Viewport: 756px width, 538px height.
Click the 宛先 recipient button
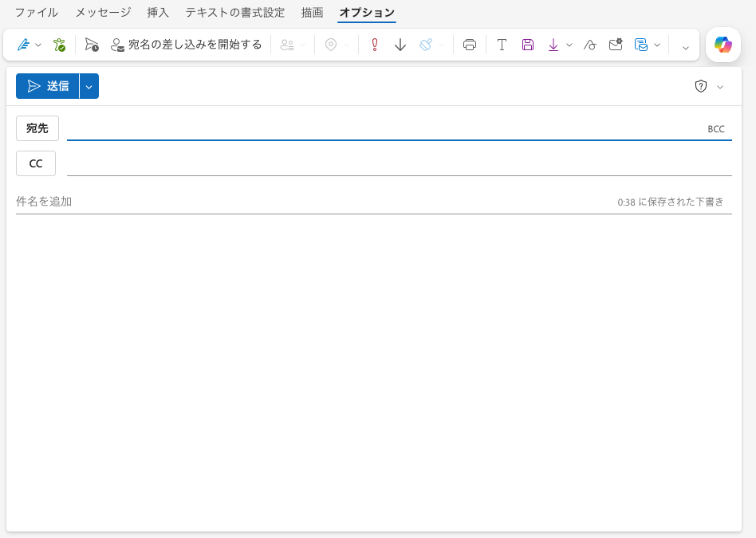pyautogui.click(x=37, y=128)
